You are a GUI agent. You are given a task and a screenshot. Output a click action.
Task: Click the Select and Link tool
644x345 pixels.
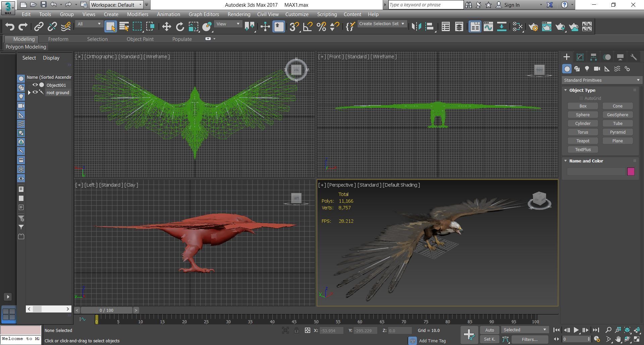39,26
